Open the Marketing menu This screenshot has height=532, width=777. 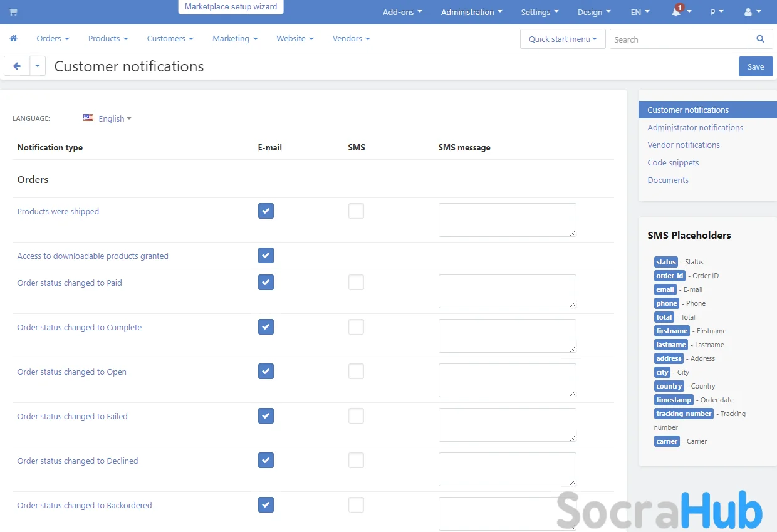[234, 38]
